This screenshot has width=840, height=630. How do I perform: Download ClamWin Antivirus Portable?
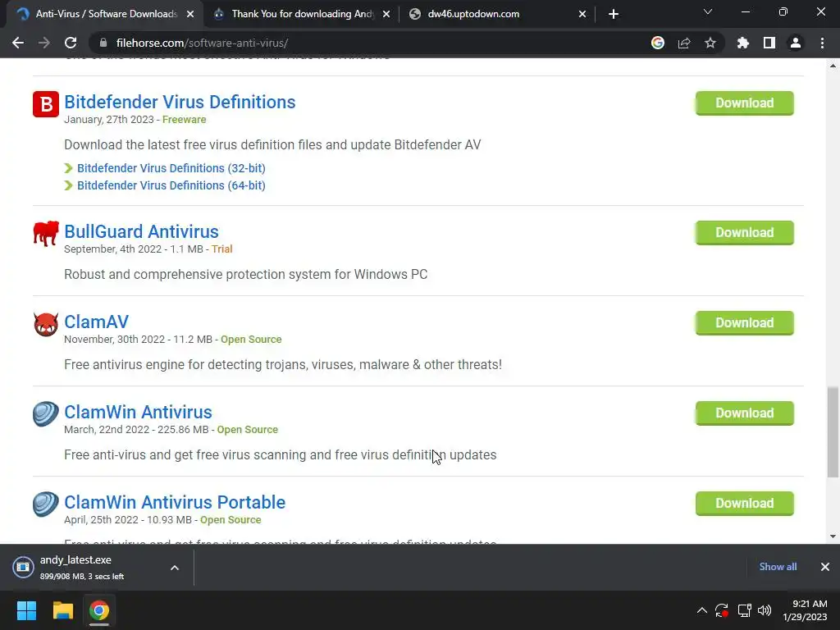[x=745, y=503]
